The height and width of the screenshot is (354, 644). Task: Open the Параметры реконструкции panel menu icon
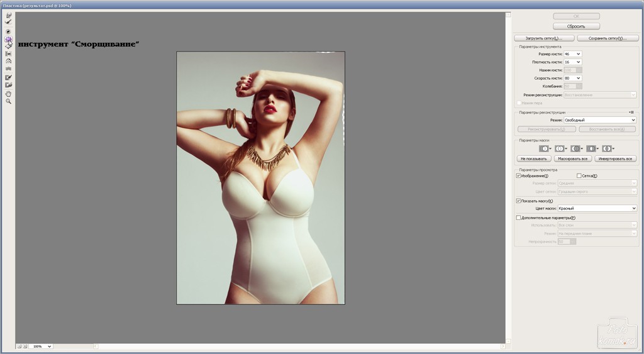pyautogui.click(x=631, y=112)
